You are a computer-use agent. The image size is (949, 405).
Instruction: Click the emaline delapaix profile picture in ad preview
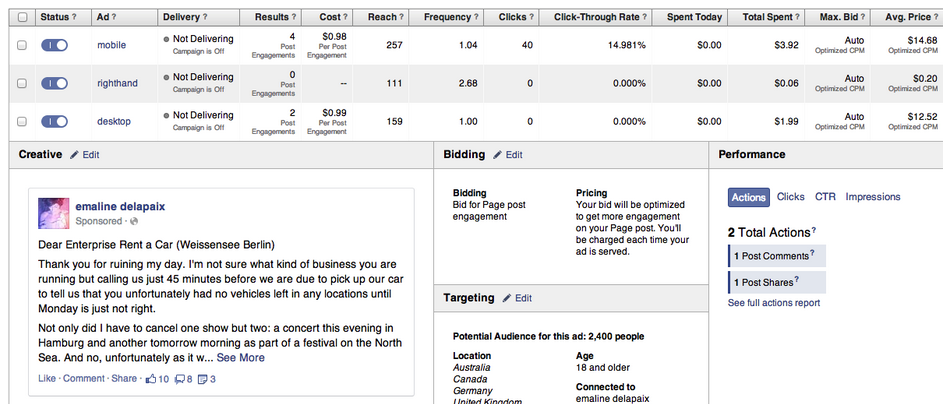click(x=53, y=213)
